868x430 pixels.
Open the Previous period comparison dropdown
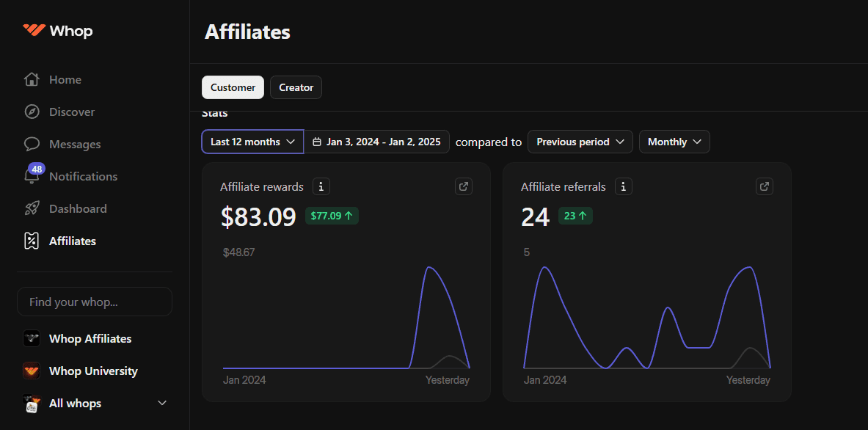580,142
